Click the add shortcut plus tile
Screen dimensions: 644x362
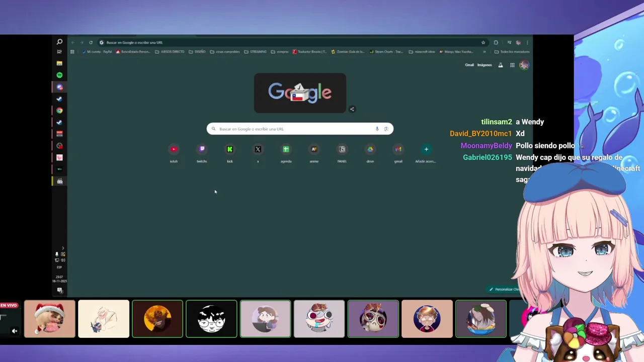coord(426,149)
